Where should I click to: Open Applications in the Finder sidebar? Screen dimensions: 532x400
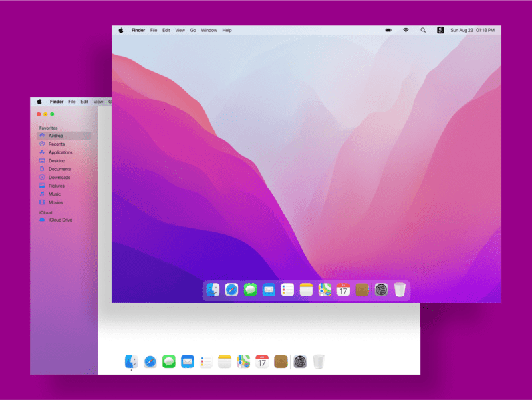point(64,152)
